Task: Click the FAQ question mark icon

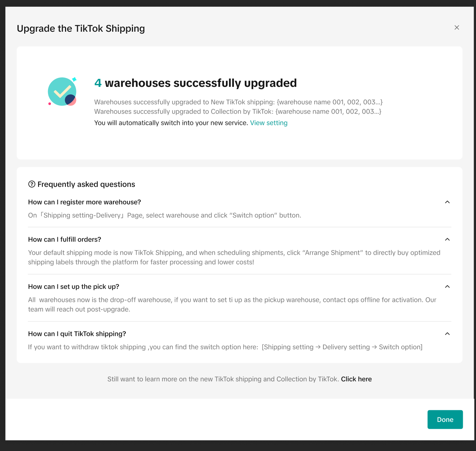Action: (32, 184)
